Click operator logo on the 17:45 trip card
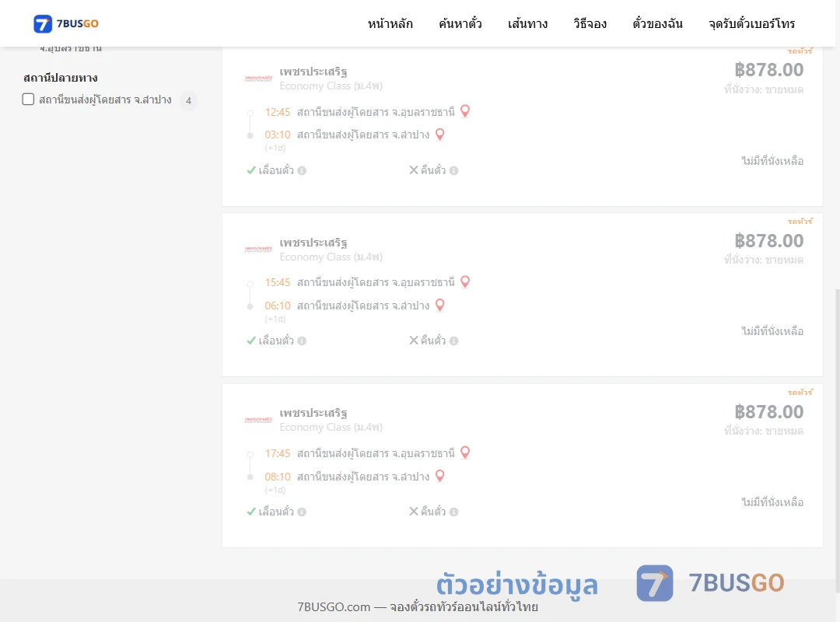The width and height of the screenshot is (840, 622). pyautogui.click(x=258, y=420)
